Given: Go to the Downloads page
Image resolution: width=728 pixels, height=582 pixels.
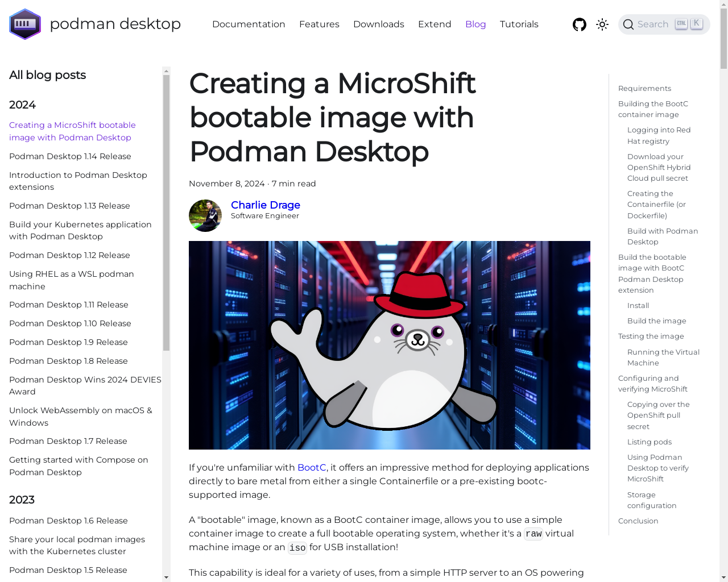Looking at the screenshot, I should coord(379,24).
